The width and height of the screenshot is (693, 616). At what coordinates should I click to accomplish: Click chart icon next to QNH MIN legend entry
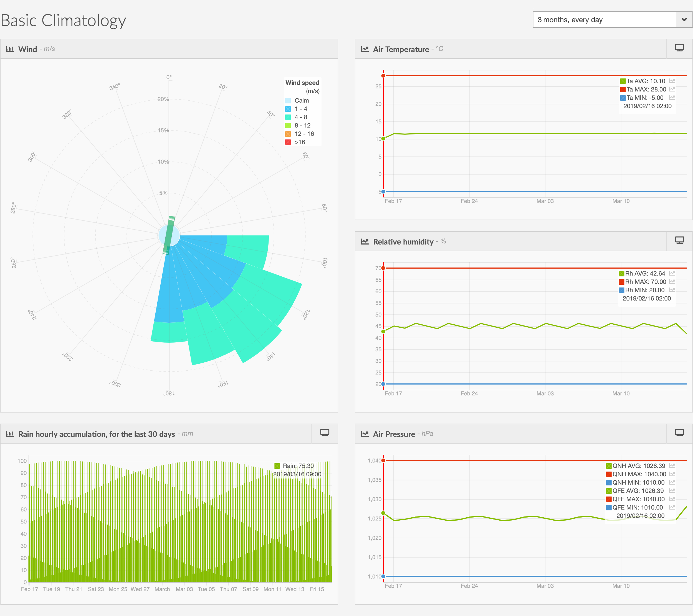(x=672, y=482)
